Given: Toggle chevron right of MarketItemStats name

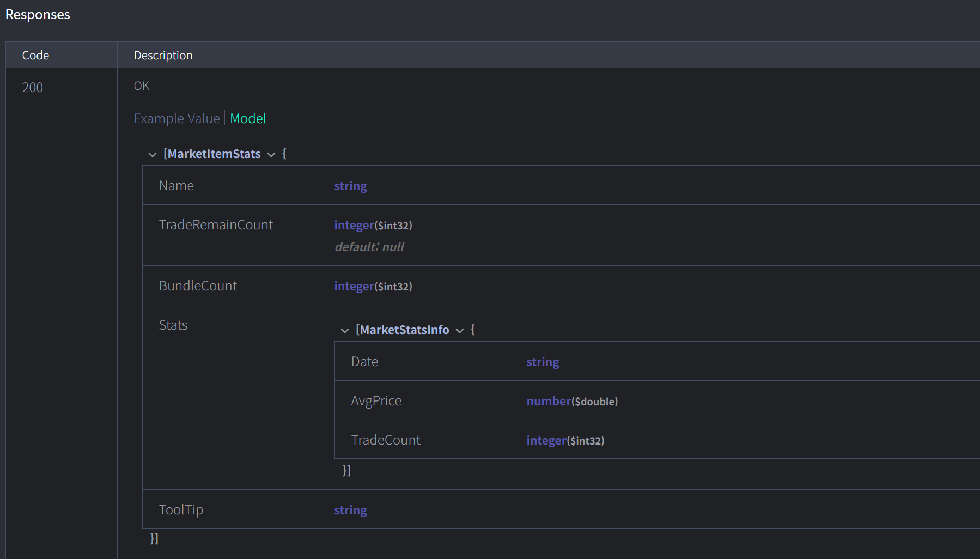Looking at the screenshot, I should pyautogui.click(x=271, y=155).
